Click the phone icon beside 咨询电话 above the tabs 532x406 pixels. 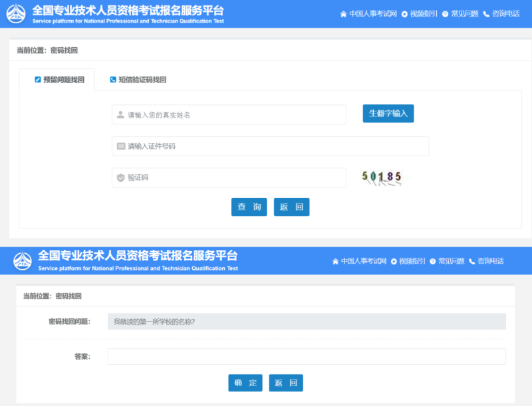(x=486, y=14)
